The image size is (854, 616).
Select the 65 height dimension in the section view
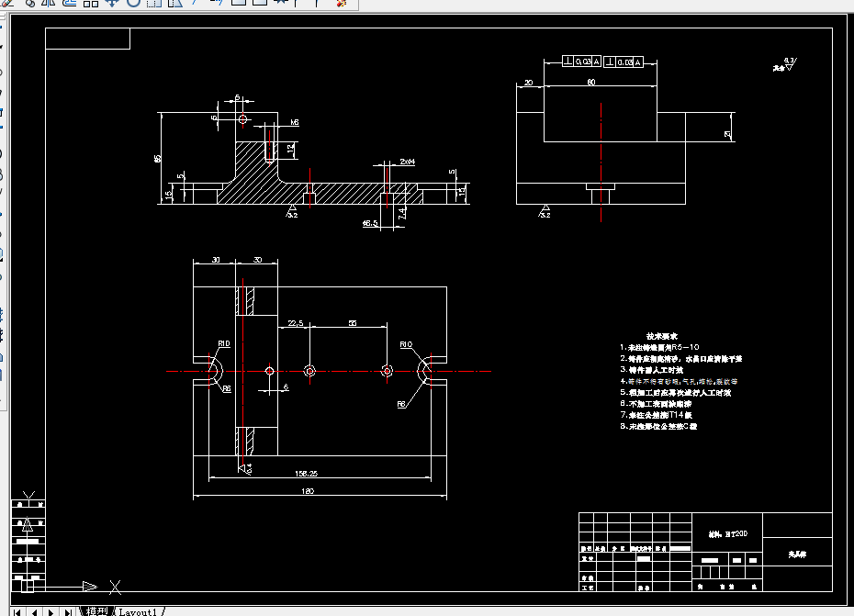pyautogui.click(x=157, y=159)
